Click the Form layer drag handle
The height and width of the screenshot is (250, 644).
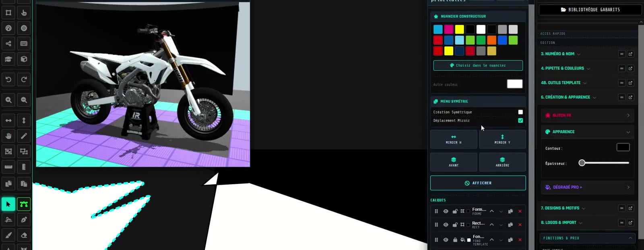[x=436, y=211]
